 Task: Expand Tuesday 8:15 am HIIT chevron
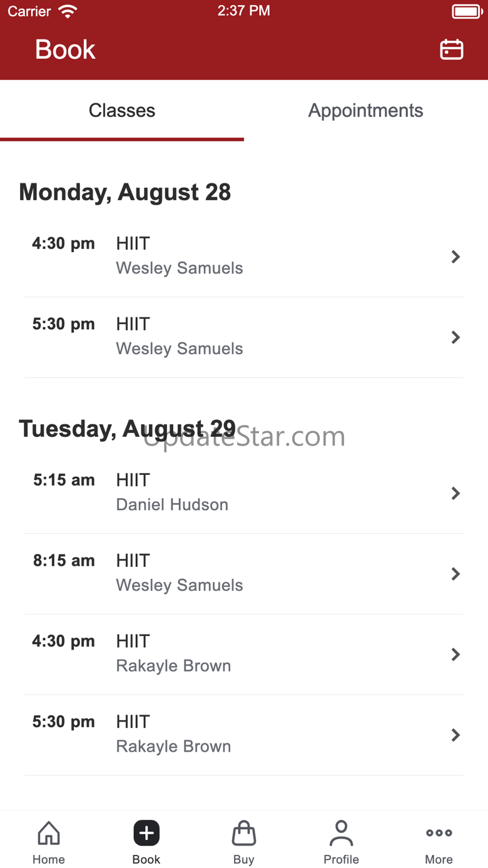point(455,574)
